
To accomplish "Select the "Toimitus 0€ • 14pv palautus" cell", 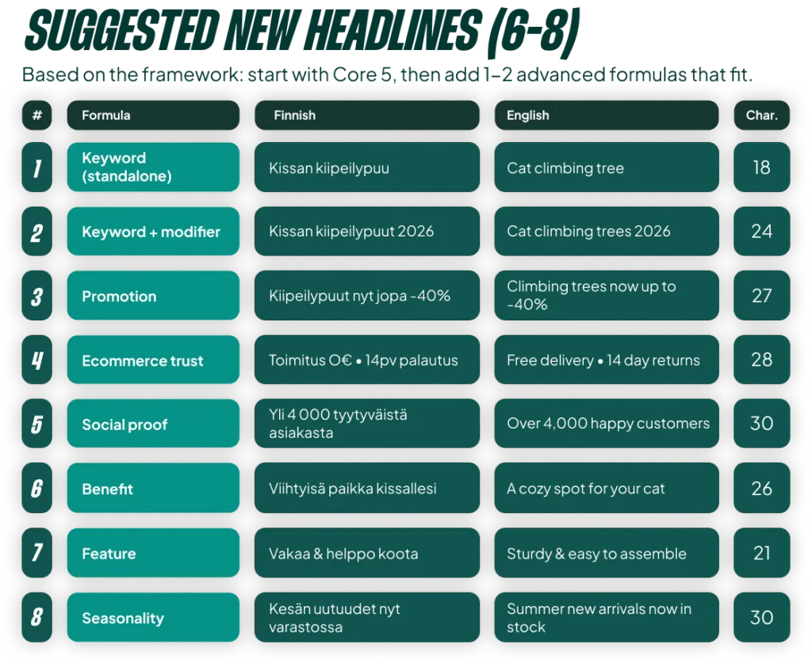I will 366,359.
